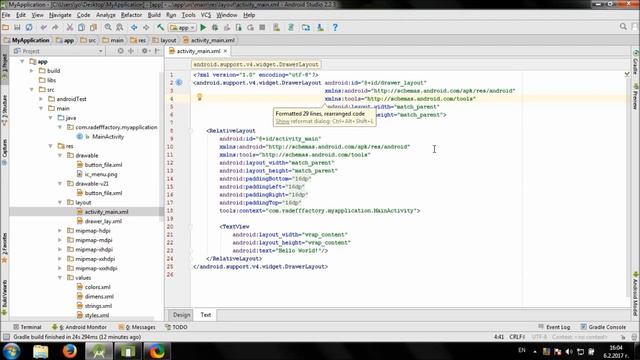Open the Refactor menu
The height and width of the screenshot is (360, 640).
131,15
